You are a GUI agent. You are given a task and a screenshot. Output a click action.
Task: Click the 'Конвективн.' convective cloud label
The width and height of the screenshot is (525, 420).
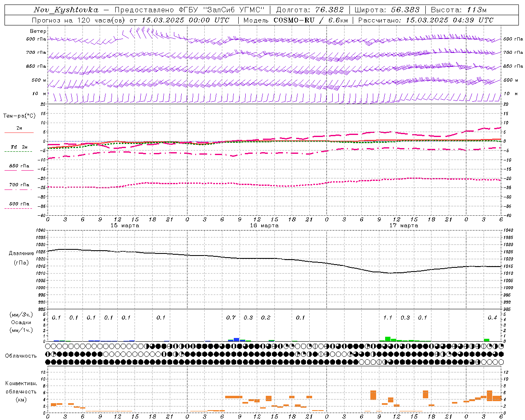pos(21,383)
